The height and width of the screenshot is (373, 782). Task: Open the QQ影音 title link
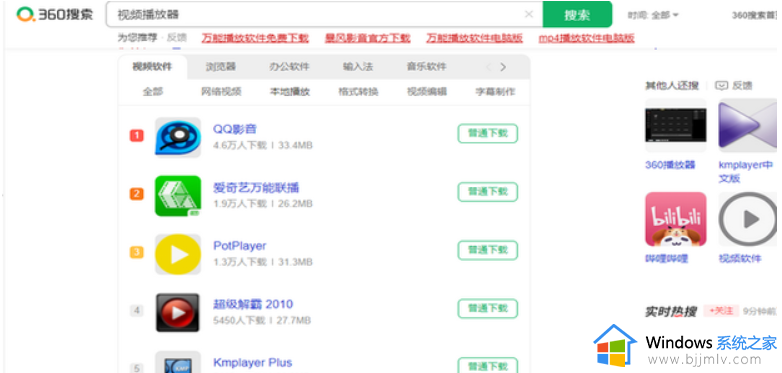click(x=235, y=129)
